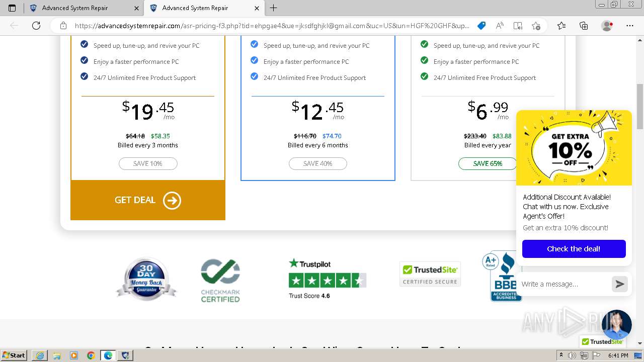Click the Checkmark Certified badge
The height and width of the screenshot is (362, 644).
pos(220,281)
